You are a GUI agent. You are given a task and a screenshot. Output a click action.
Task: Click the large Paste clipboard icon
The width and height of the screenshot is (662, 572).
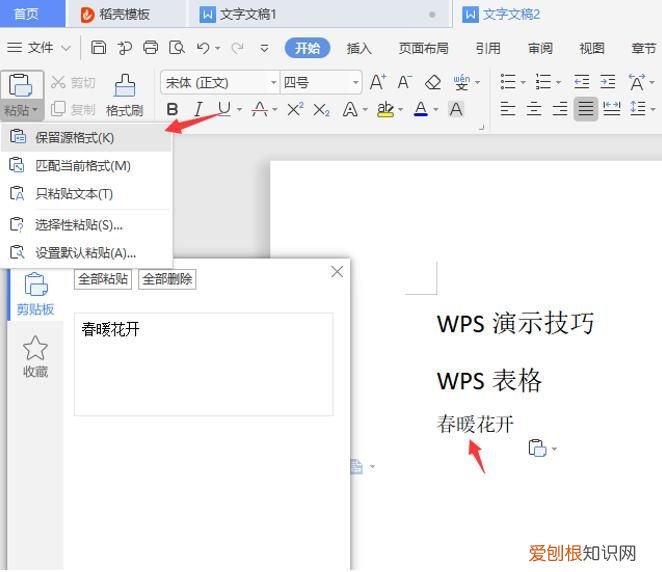[x=21, y=86]
